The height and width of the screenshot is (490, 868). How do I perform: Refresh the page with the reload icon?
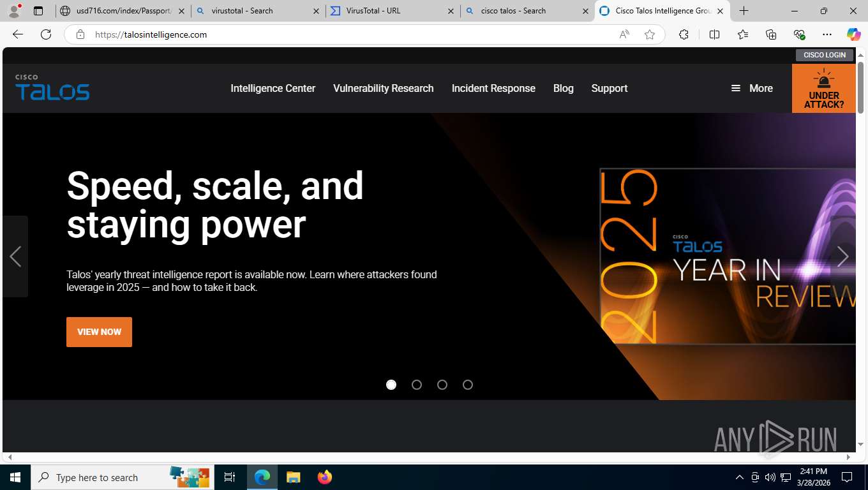[x=46, y=34]
